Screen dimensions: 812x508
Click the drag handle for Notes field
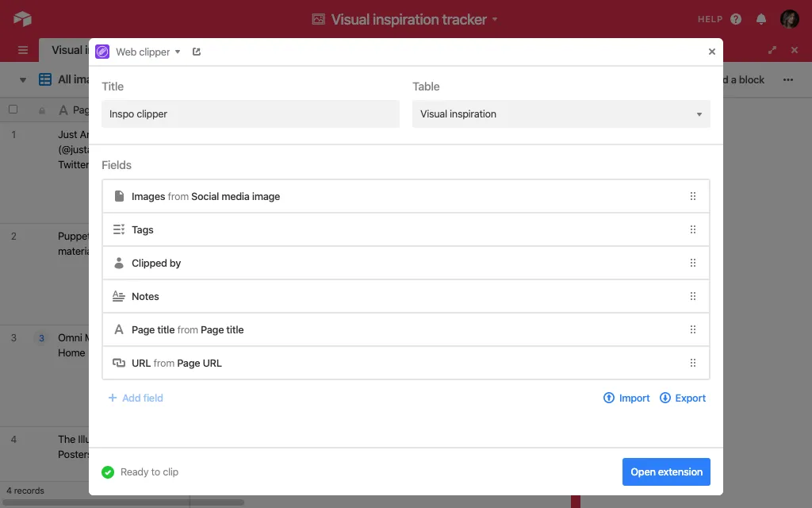(x=692, y=296)
